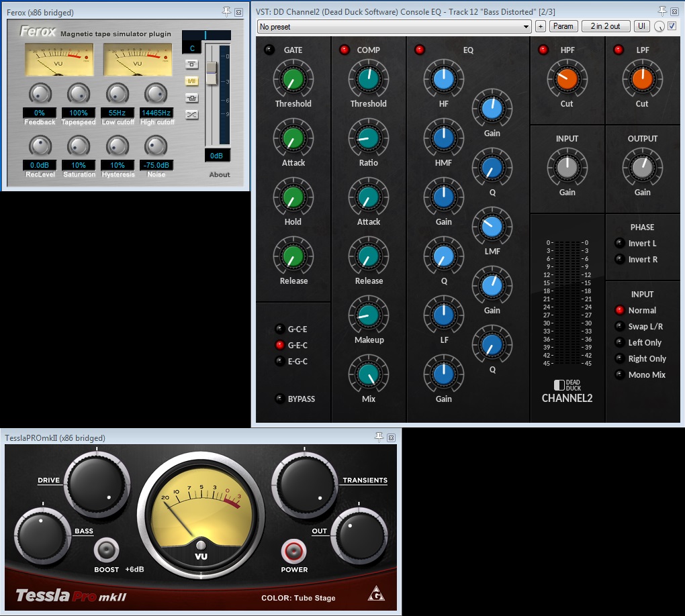The height and width of the screenshot is (616, 685).
Task: Click the GATE Threshold green knob
Action: coord(293,79)
